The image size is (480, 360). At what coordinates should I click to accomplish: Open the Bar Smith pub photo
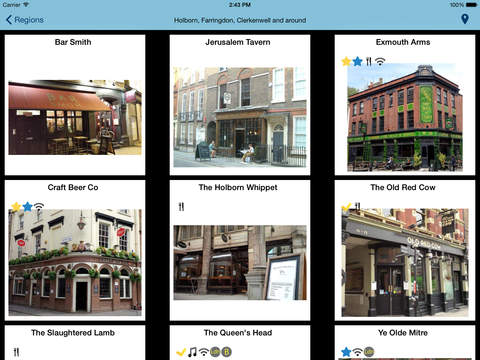click(x=75, y=117)
